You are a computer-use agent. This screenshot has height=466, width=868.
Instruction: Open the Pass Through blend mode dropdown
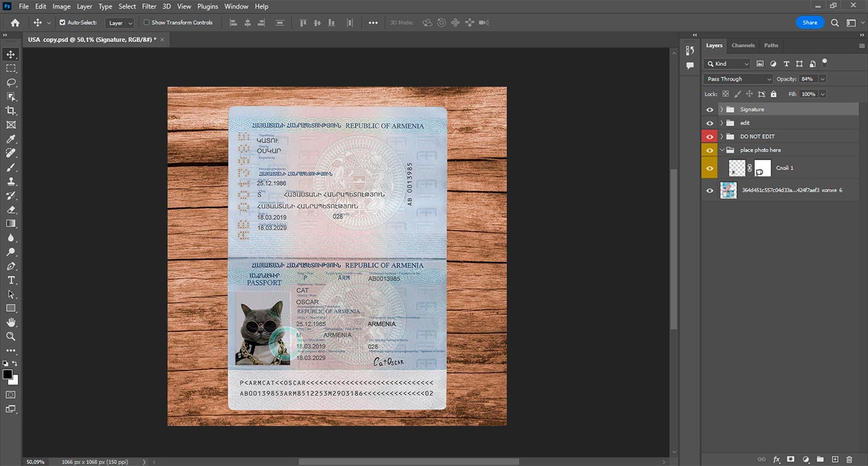coord(738,79)
